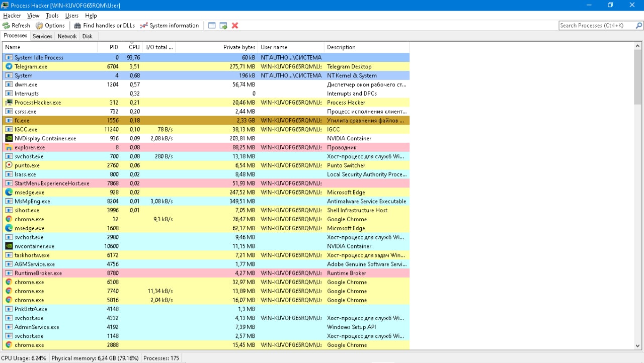Click the NVDisplay.Container.exe NVIDIA icon
This screenshot has height=363, width=644.
pyautogui.click(x=9, y=138)
